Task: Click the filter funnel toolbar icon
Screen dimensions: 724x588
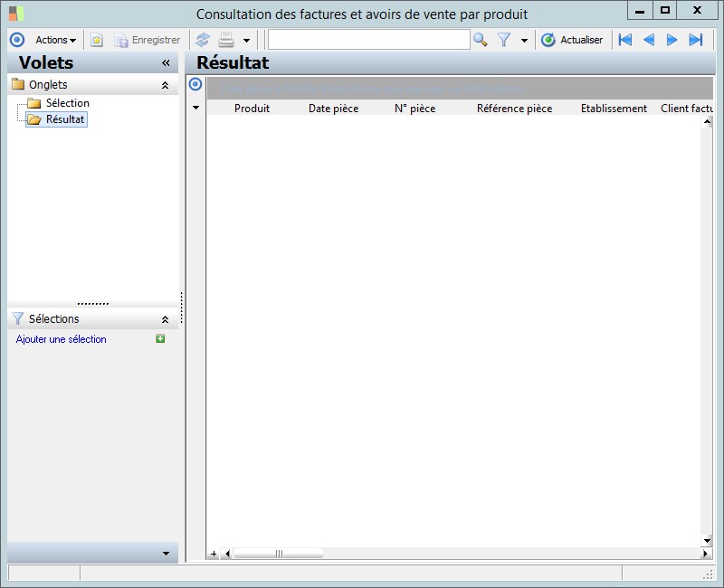Action: pyautogui.click(x=504, y=40)
